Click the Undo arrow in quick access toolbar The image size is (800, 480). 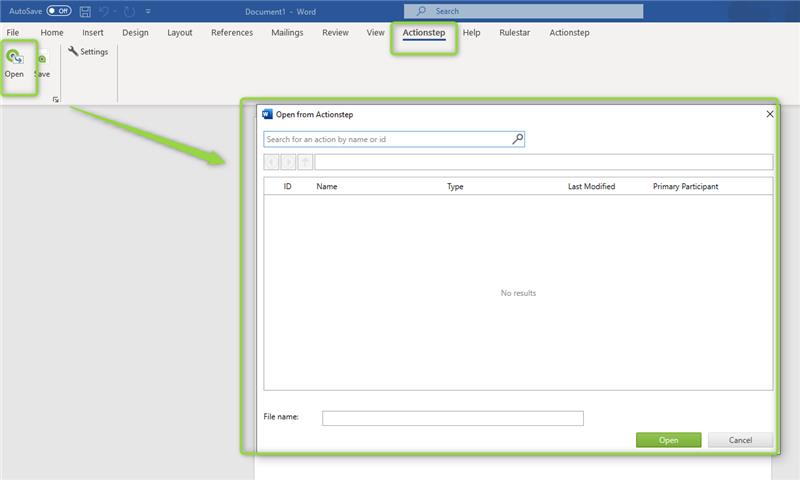point(104,11)
